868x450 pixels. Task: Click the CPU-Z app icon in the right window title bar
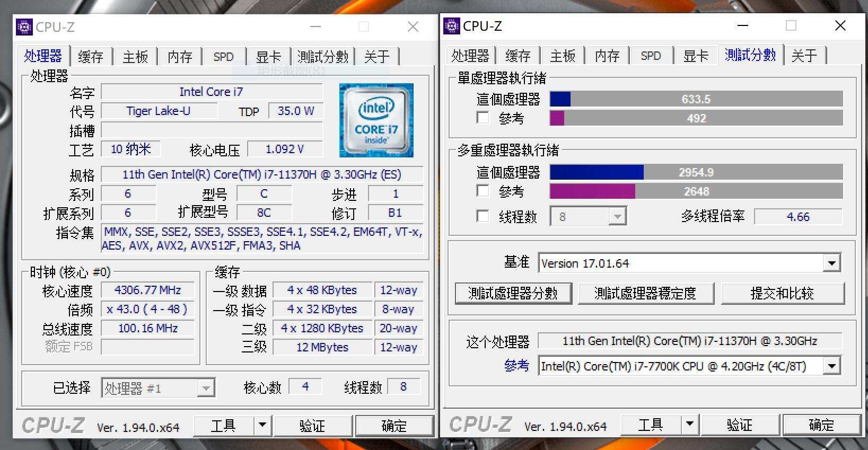click(x=451, y=25)
